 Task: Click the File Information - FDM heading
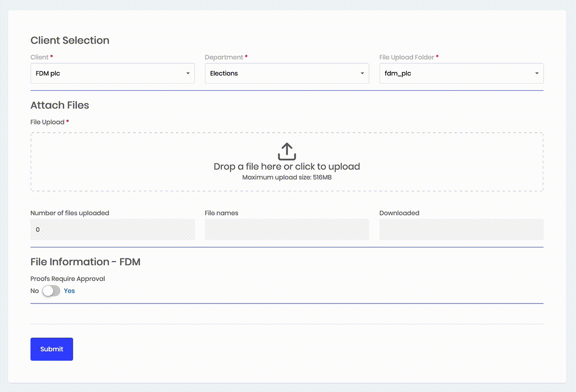(85, 262)
